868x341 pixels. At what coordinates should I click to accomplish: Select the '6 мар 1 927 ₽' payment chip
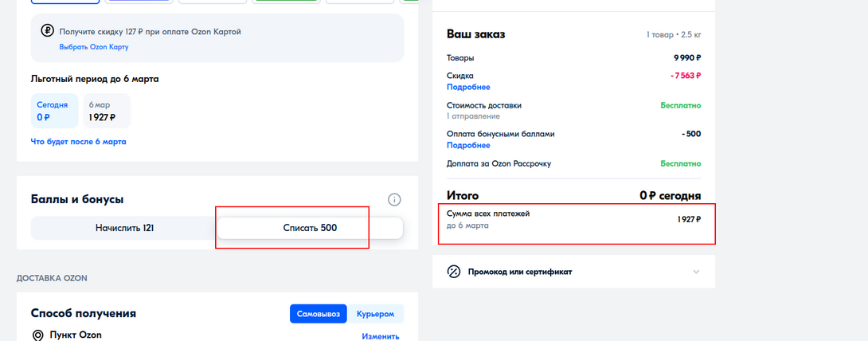coord(106,111)
